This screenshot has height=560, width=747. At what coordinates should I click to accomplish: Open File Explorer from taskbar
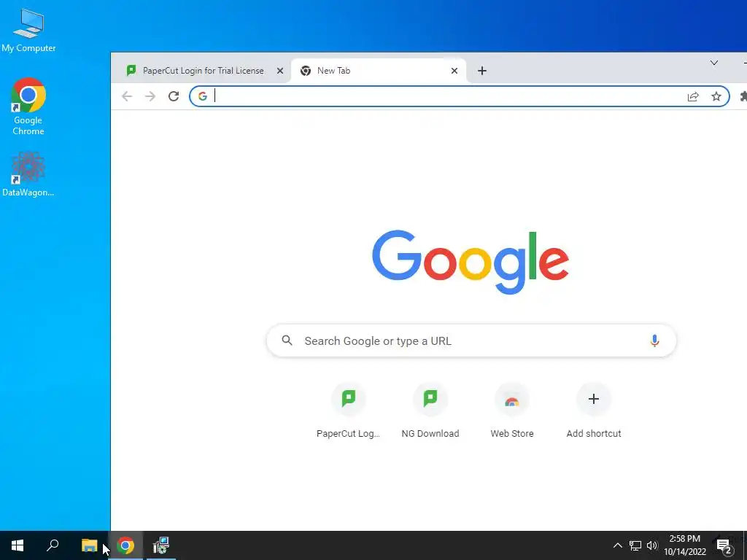pyautogui.click(x=89, y=545)
